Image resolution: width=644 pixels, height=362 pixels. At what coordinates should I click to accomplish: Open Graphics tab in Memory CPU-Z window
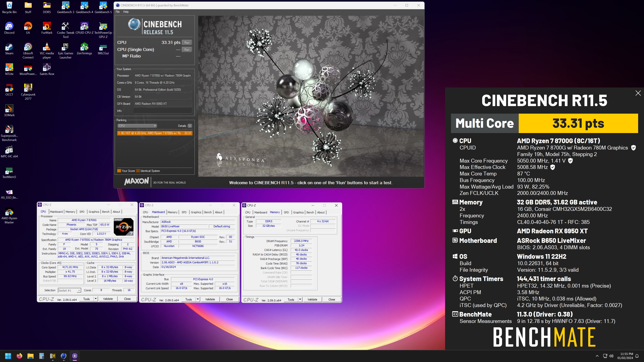click(298, 212)
